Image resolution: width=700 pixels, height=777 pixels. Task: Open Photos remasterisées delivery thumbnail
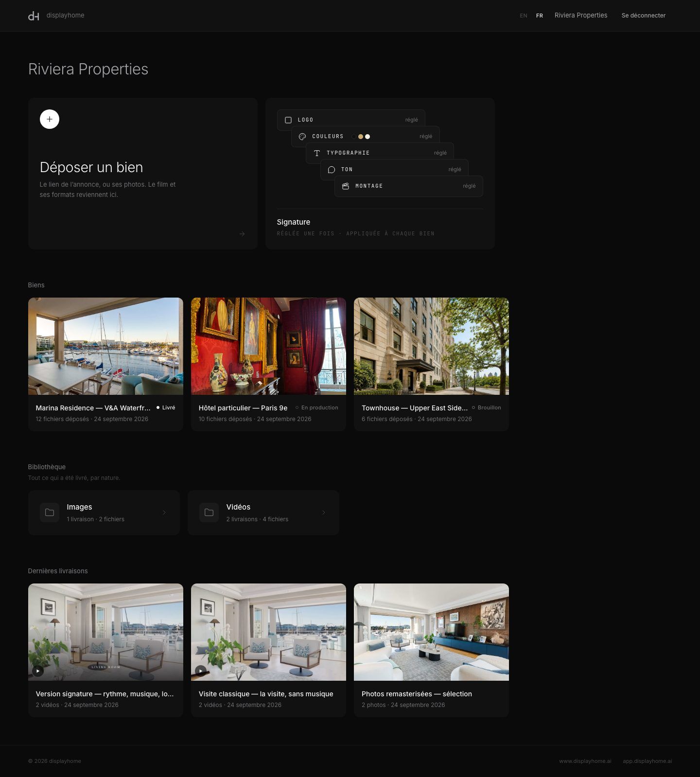(x=431, y=632)
